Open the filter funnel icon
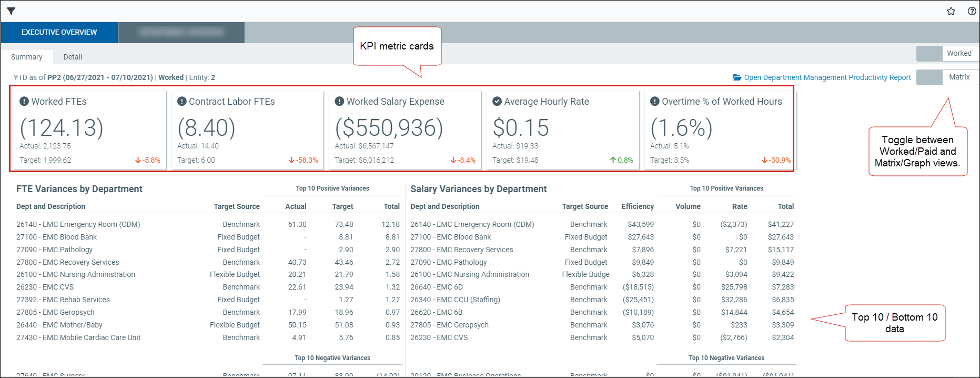Viewport: 980px width, 378px height. coord(11,11)
